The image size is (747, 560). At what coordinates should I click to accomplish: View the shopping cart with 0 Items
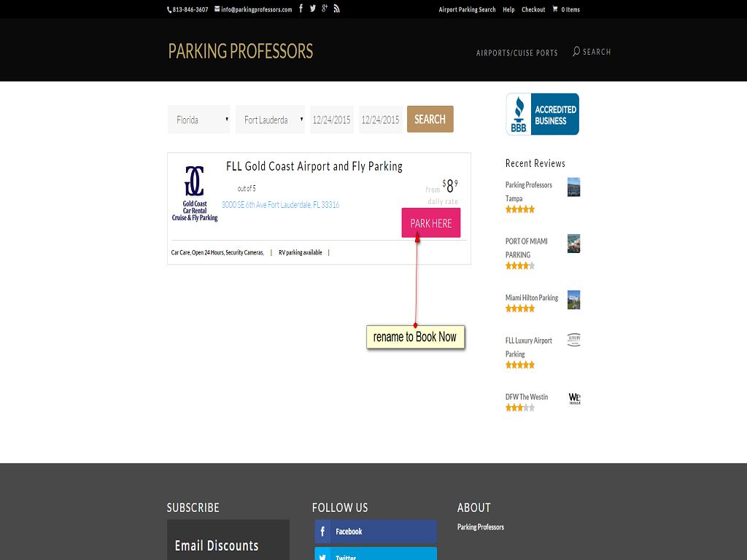tap(566, 9)
